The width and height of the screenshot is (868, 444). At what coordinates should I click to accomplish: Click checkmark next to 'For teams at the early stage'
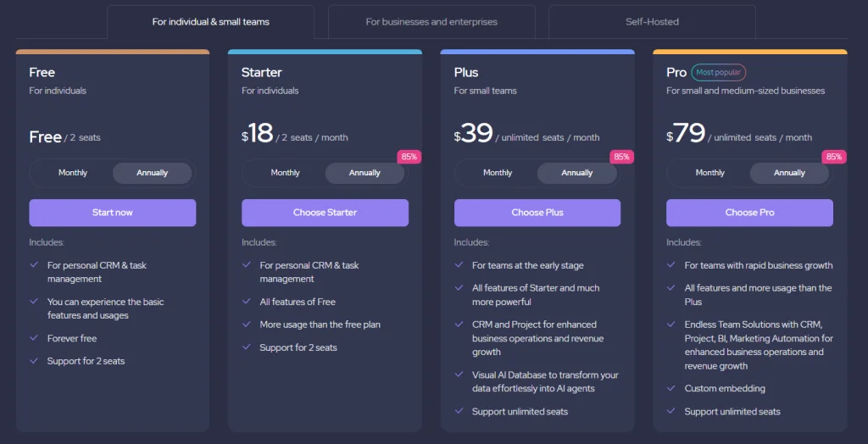459,265
